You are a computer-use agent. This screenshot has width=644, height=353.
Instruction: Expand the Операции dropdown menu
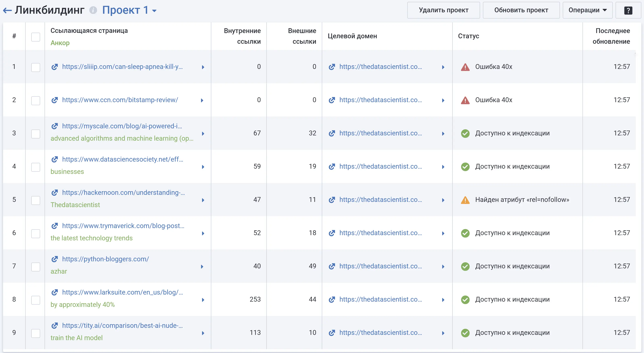pos(587,10)
